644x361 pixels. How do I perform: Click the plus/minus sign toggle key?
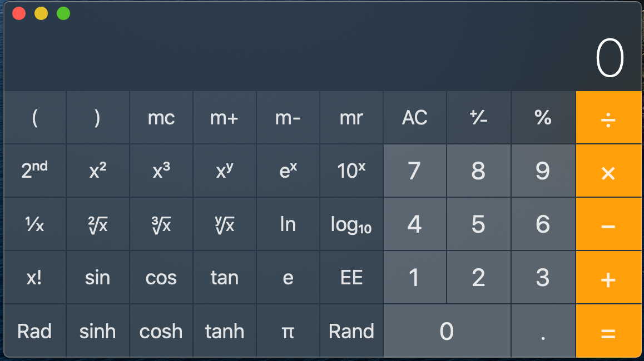478,118
